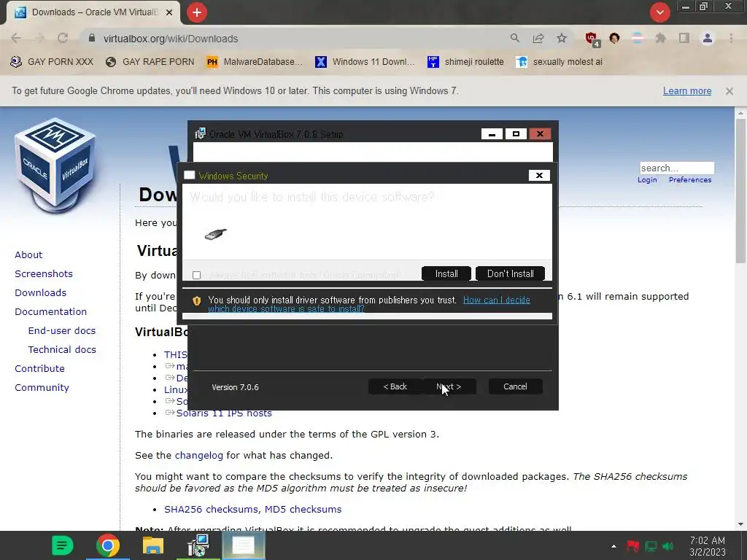Click the VirtualBox Setup title bar icon

pyautogui.click(x=200, y=134)
